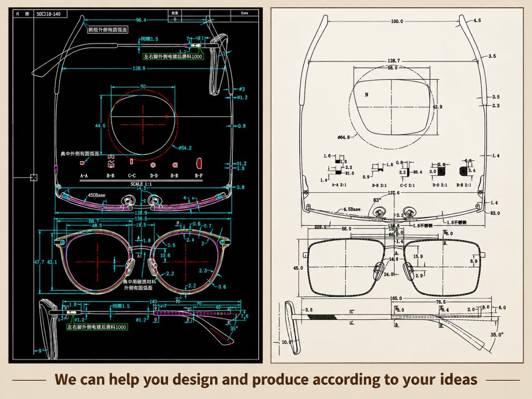Select the '45.0' square frame height dimension

(298, 268)
